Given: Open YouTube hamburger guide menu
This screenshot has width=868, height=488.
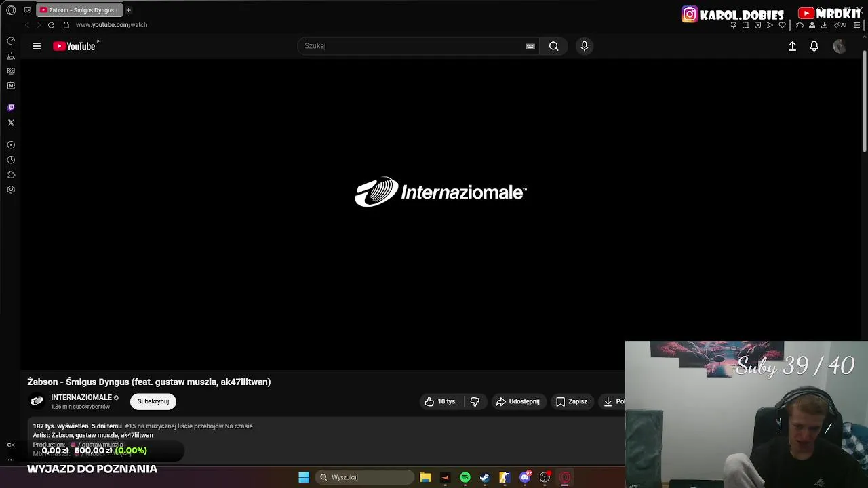Looking at the screenshot, I should tap(37, 46).
